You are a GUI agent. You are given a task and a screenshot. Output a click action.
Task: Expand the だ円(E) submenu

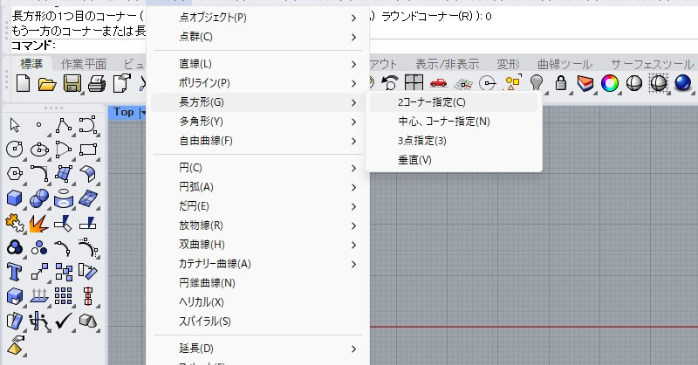(x=257, y=206)
